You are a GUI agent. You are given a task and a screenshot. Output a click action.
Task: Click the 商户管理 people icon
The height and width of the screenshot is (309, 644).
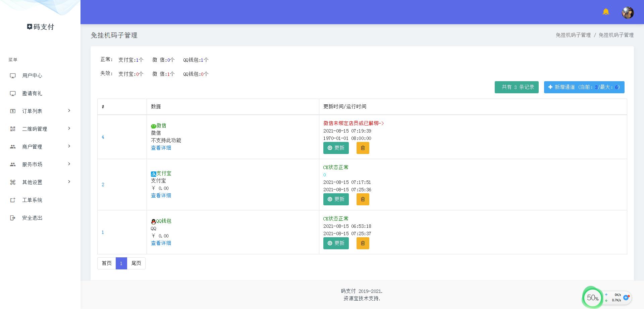(x=13, y=147)
